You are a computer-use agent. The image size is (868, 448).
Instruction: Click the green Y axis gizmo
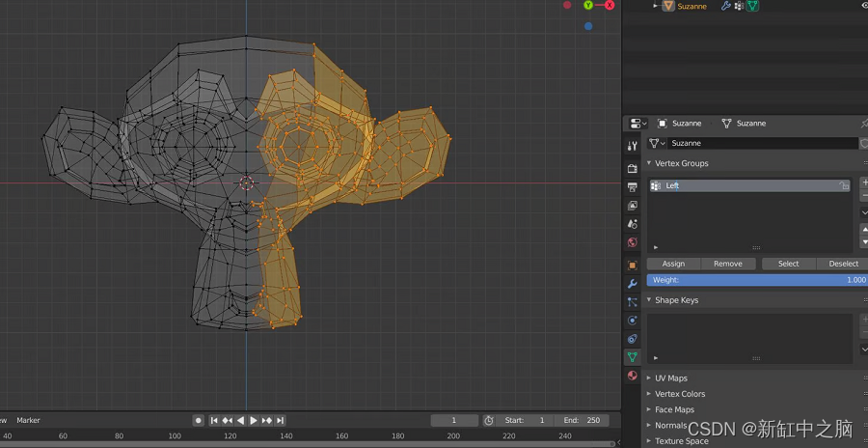[x=588, y=6]
